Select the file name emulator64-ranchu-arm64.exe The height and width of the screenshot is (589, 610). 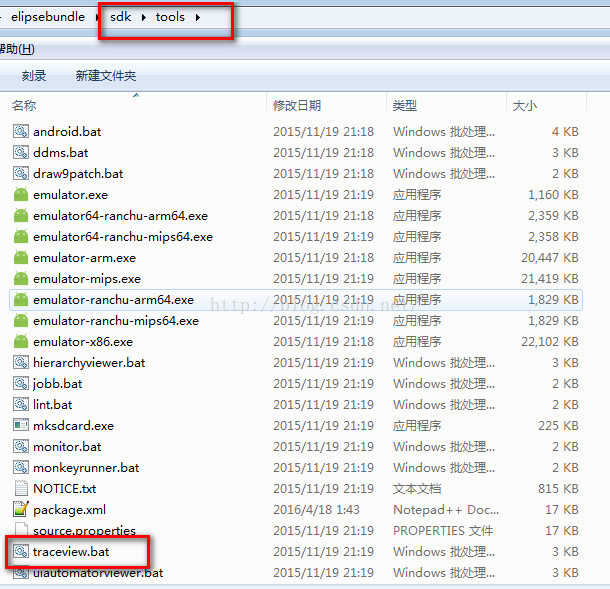[x=121, y=216]
